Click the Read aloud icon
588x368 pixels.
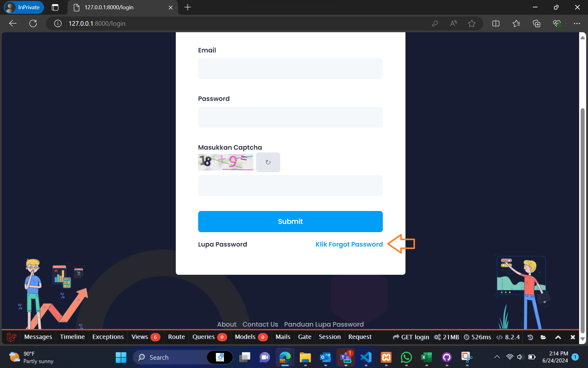(453, 24)
